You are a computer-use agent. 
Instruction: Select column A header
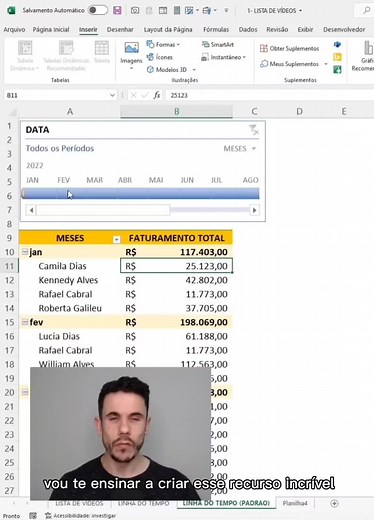pos(70,111)
